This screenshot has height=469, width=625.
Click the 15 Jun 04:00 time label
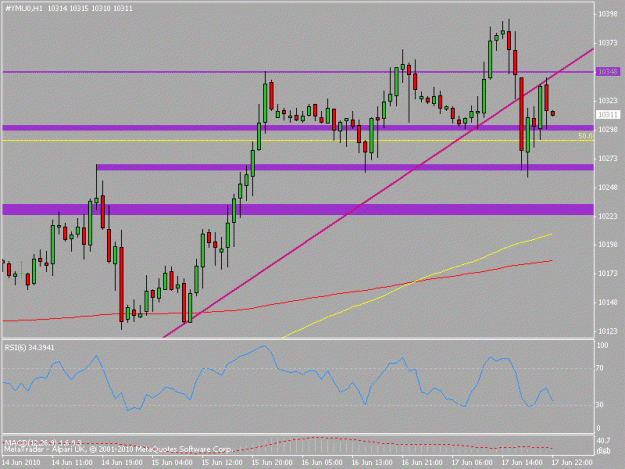[172, 463]
